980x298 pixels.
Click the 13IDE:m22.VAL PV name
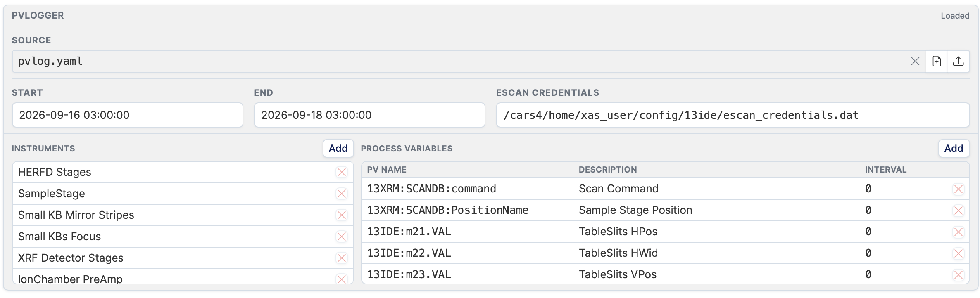coord(409,253)
